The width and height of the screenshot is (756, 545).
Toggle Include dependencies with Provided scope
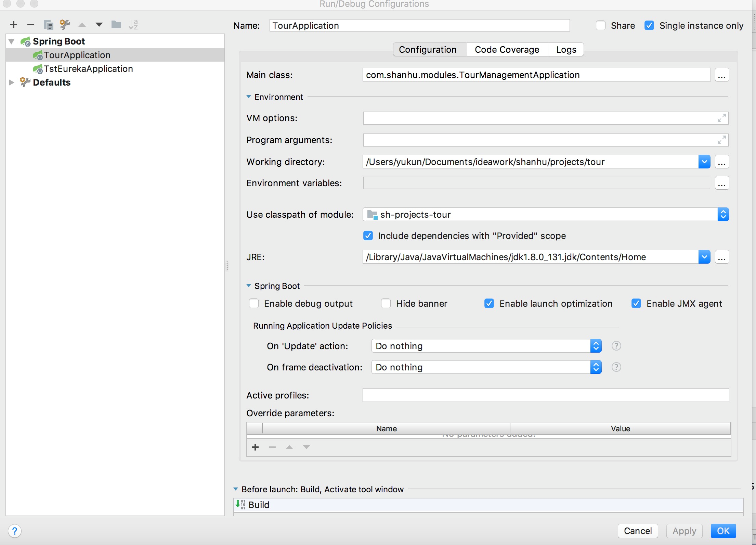[x=369, y=236]
